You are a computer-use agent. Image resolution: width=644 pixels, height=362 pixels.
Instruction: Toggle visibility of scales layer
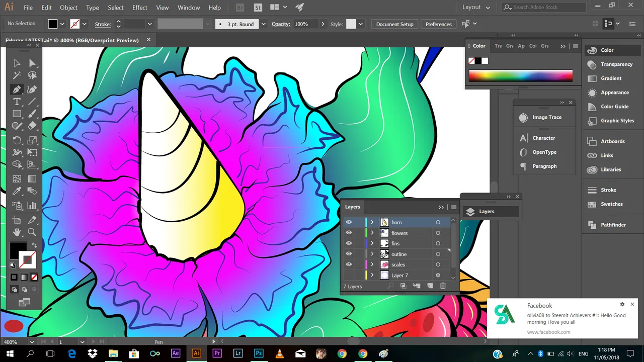pos(349,264)
